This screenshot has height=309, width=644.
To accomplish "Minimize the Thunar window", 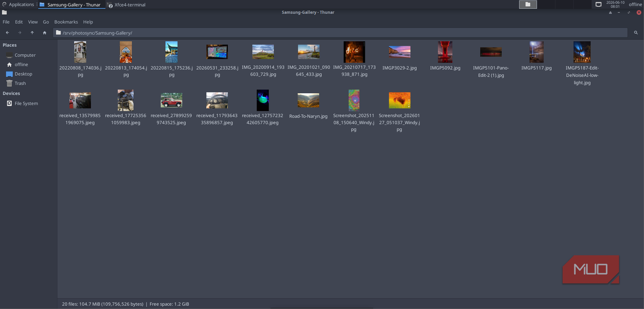I will click(619, 12).
